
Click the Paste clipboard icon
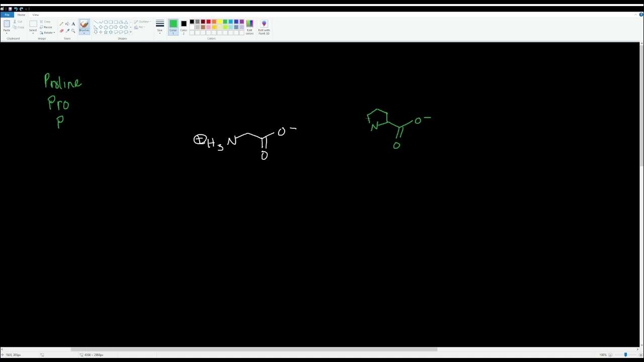point(7,24)
